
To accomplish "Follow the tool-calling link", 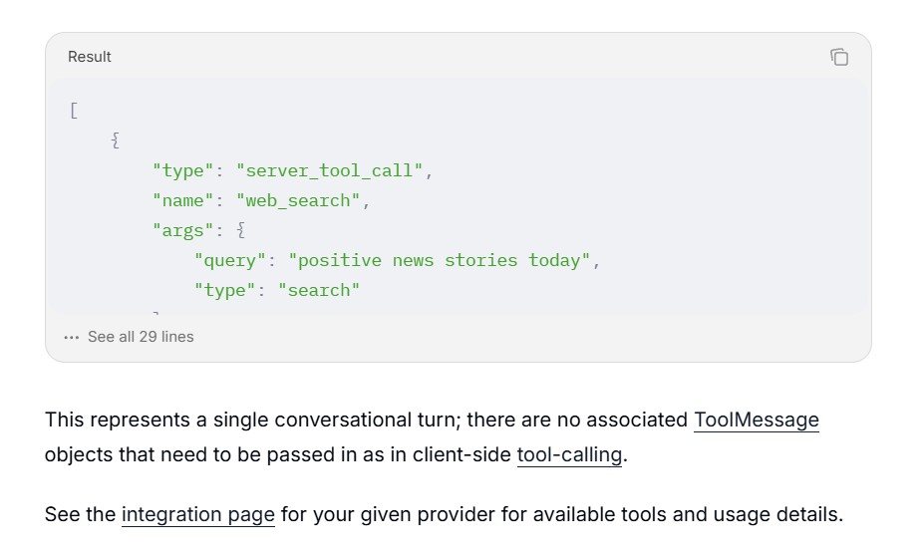I will pos(569,454).
